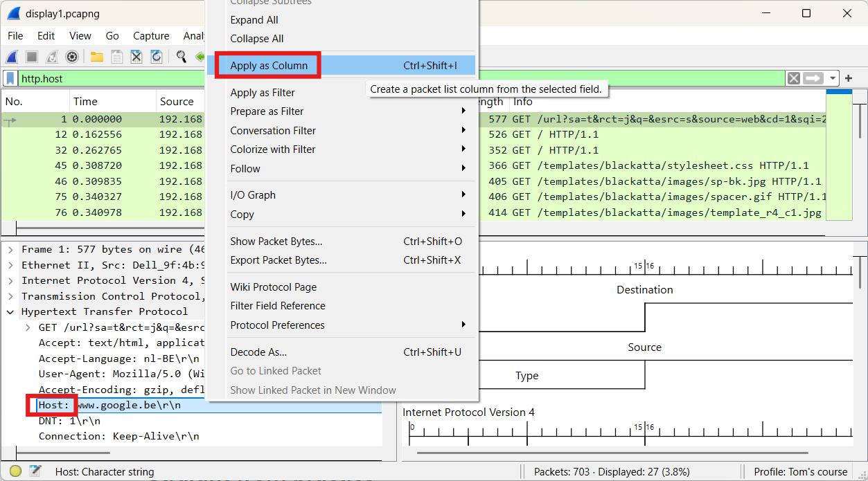Click the display filter bookmark icon
The height and width of the screenshot is (481, 868).
tap(10, 78)
